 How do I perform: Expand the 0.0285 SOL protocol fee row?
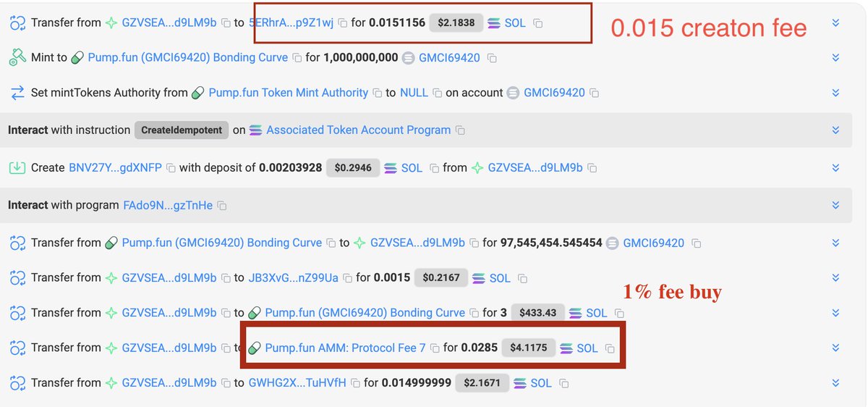point(835,348)
